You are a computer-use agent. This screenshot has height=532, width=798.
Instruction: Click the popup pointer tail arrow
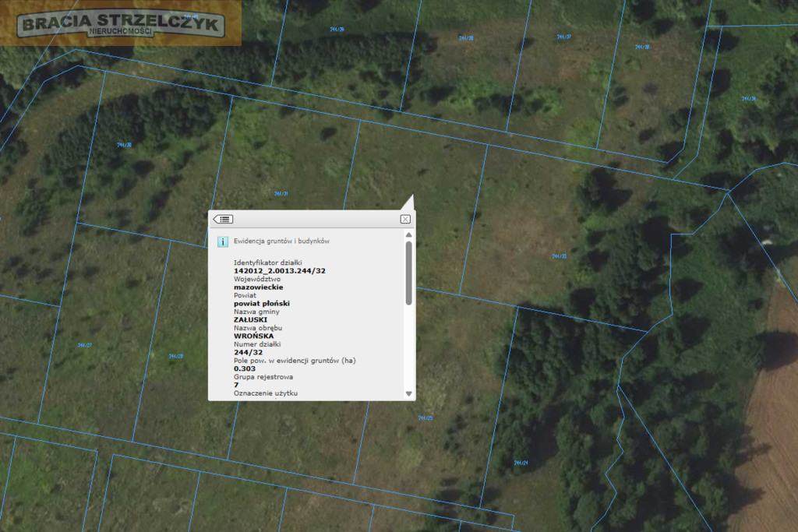(x=408, y=203)
